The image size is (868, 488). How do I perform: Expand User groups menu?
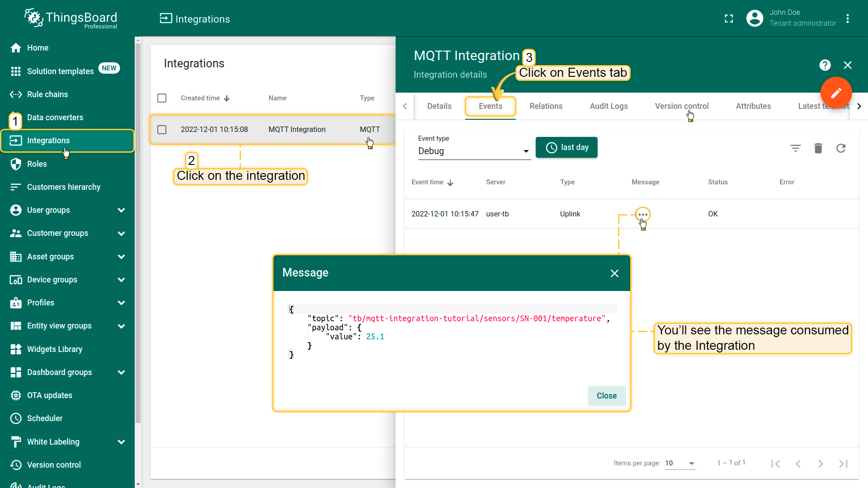tap(121, 210)
